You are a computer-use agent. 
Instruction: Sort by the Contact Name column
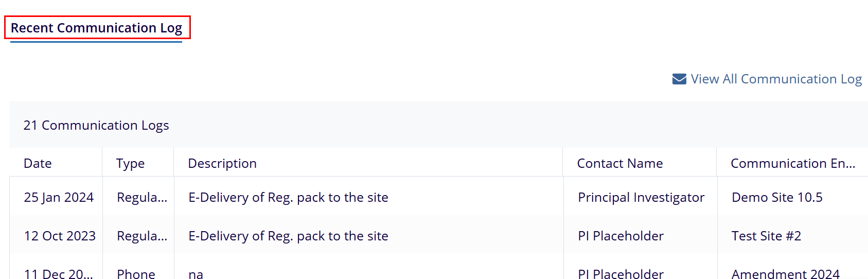619,164
